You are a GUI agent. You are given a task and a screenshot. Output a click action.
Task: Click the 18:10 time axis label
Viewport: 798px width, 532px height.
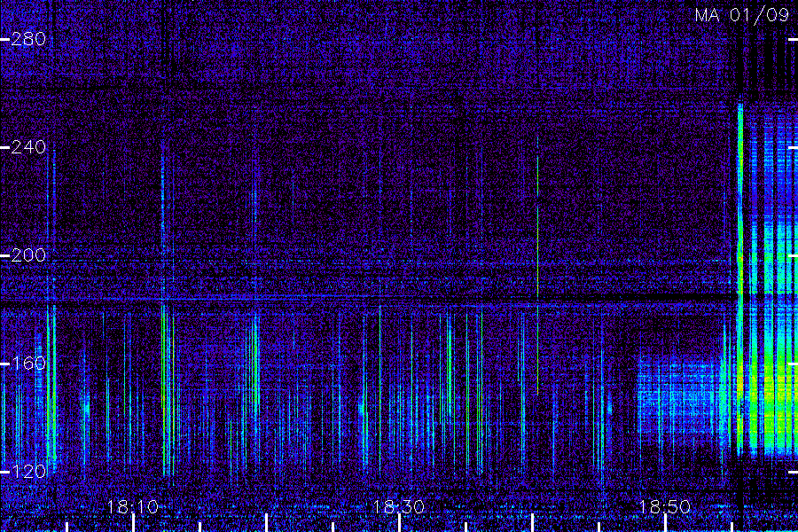[x=132, y=506]
